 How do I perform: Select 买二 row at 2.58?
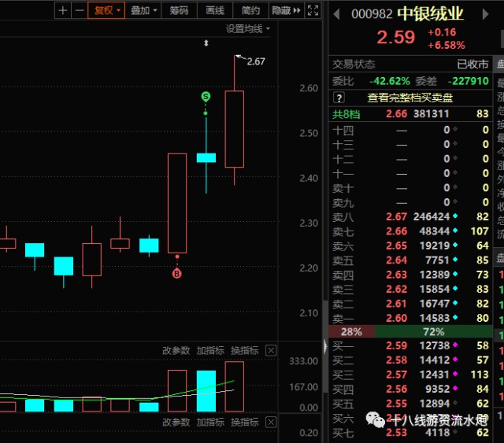coord(410,360)
